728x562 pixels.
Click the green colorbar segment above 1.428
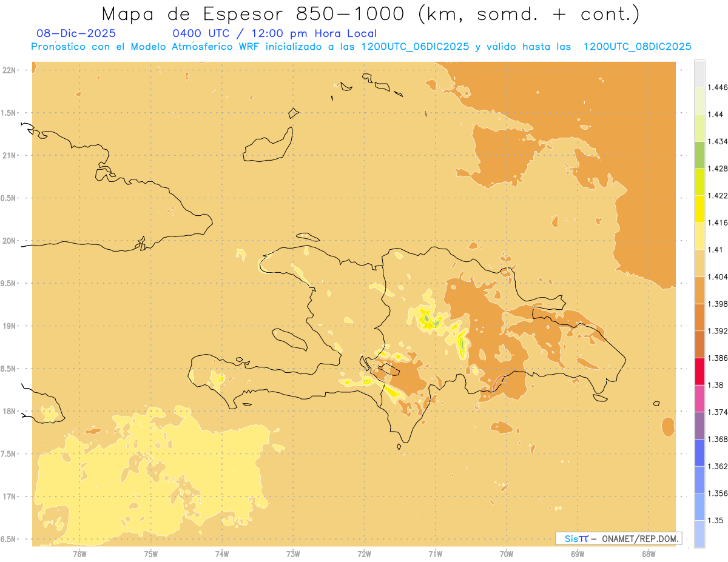(699, 155)
